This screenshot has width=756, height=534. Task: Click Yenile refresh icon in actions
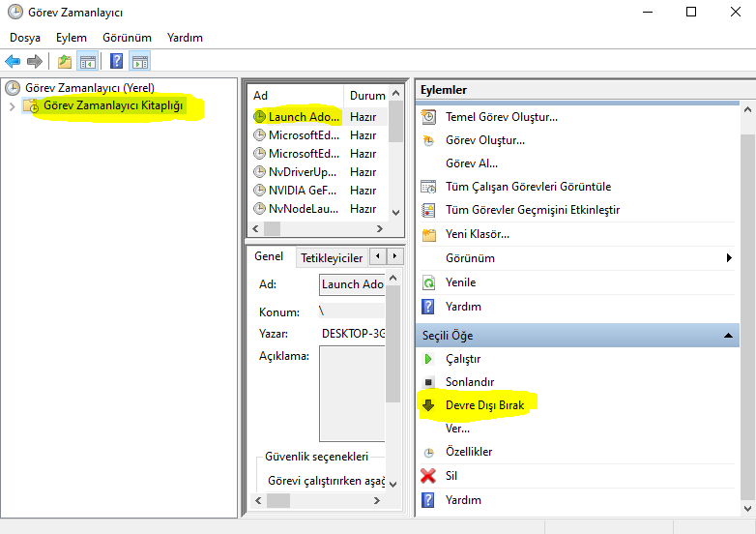(x=428, y=282)
